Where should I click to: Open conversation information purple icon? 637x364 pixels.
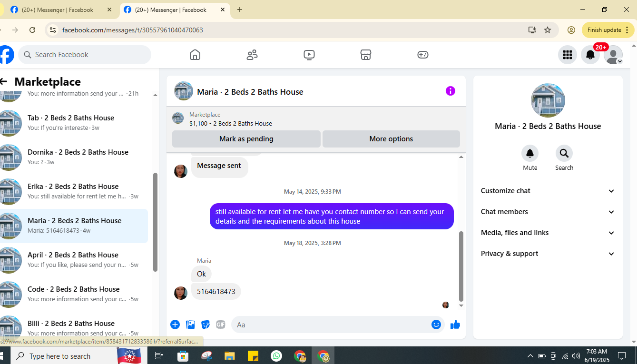tap(451, 91)
